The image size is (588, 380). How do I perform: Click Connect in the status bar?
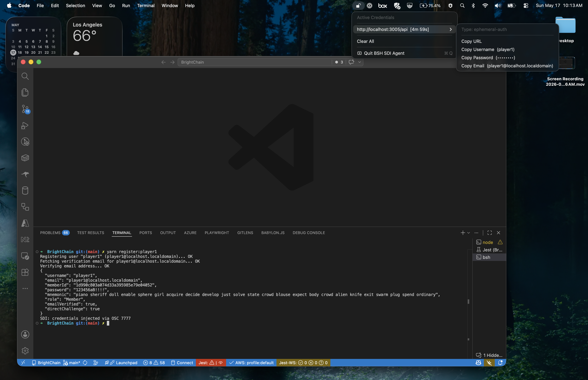pyautogui.click(x=182, y=363)
